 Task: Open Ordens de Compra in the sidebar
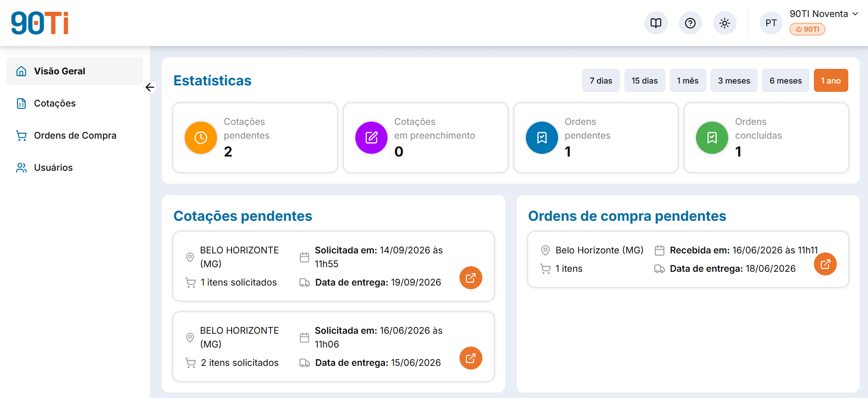click(x=75, y=135)
